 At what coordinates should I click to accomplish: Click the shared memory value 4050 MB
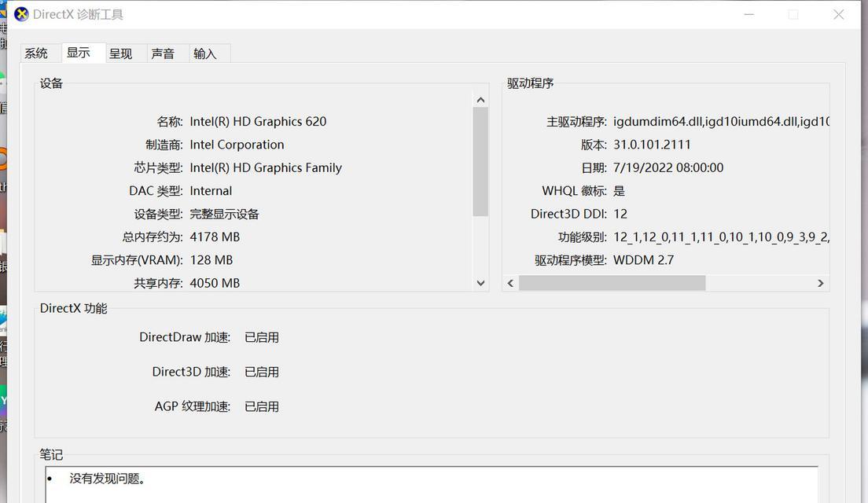click(215, 283)
